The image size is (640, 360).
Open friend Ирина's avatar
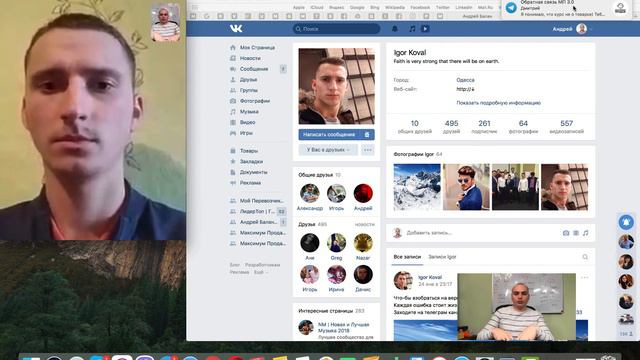coord(336,274)
